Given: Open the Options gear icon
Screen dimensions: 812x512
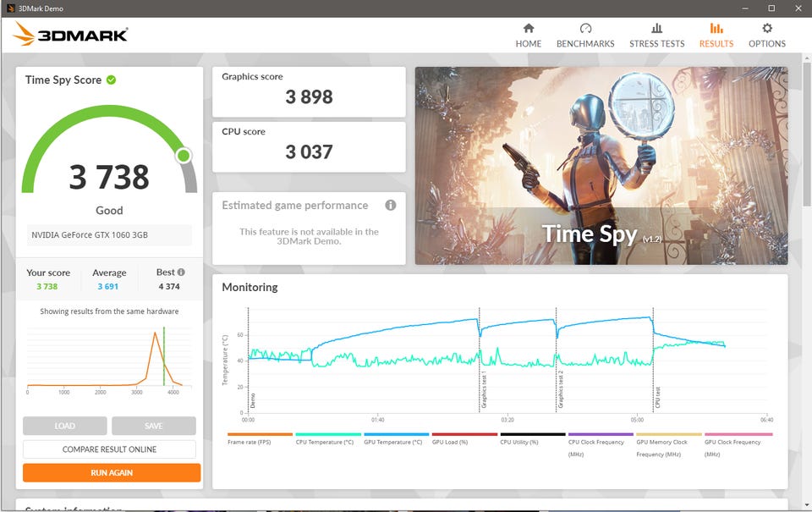Looking at the screenshot, I should pos(767,28).
